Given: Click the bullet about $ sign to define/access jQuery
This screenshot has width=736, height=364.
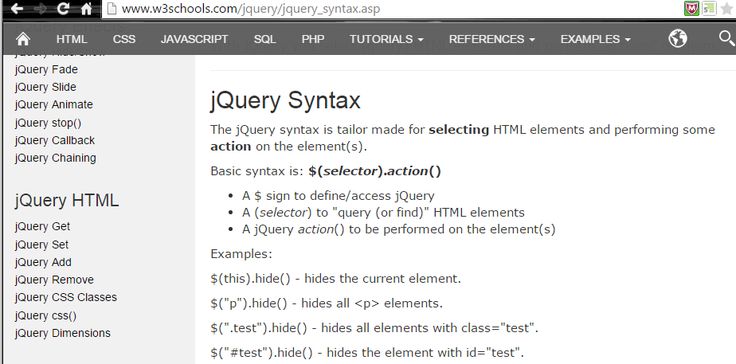Looking at the screenshot, I should (x=338, y=195).
